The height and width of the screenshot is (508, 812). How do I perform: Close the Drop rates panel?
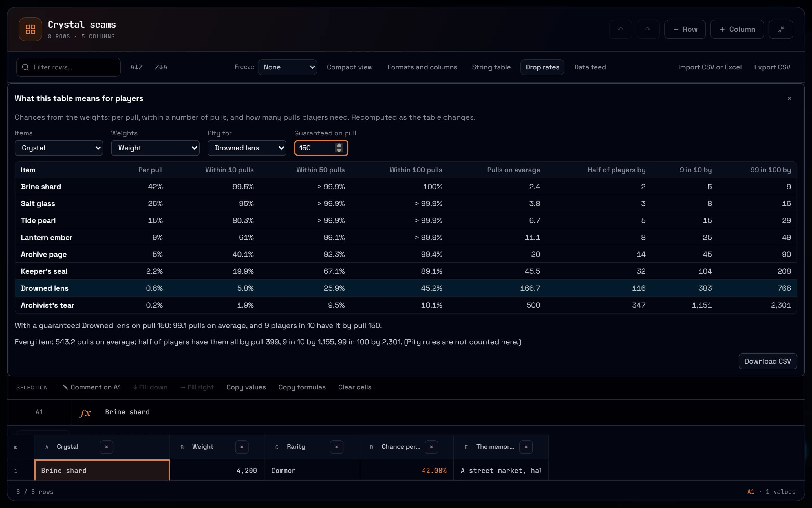[x=789, y=98]
